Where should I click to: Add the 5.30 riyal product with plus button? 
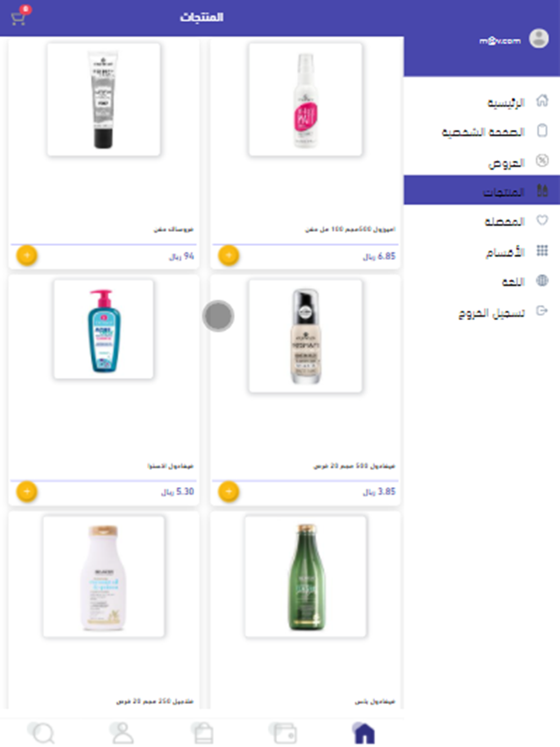(x=27, y=492)
